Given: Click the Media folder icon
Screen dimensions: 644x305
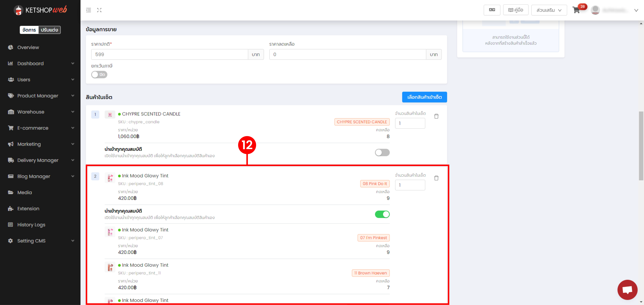Looking at the screenshot, I should click(x=11, y=192).
